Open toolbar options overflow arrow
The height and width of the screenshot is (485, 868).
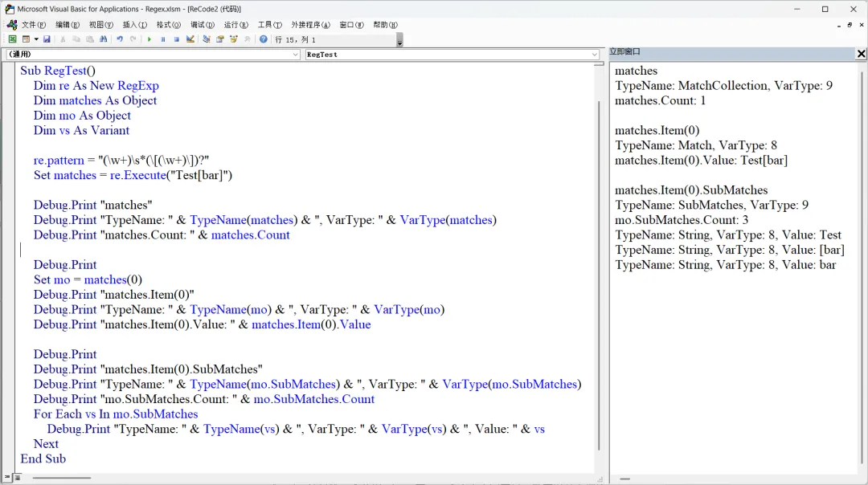[399, 40]
